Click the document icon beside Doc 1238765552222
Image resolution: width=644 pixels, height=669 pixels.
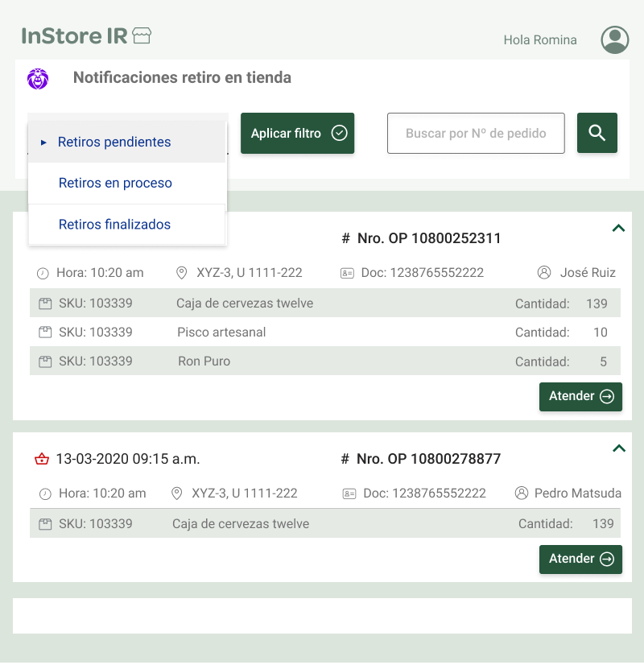[346, 273]
